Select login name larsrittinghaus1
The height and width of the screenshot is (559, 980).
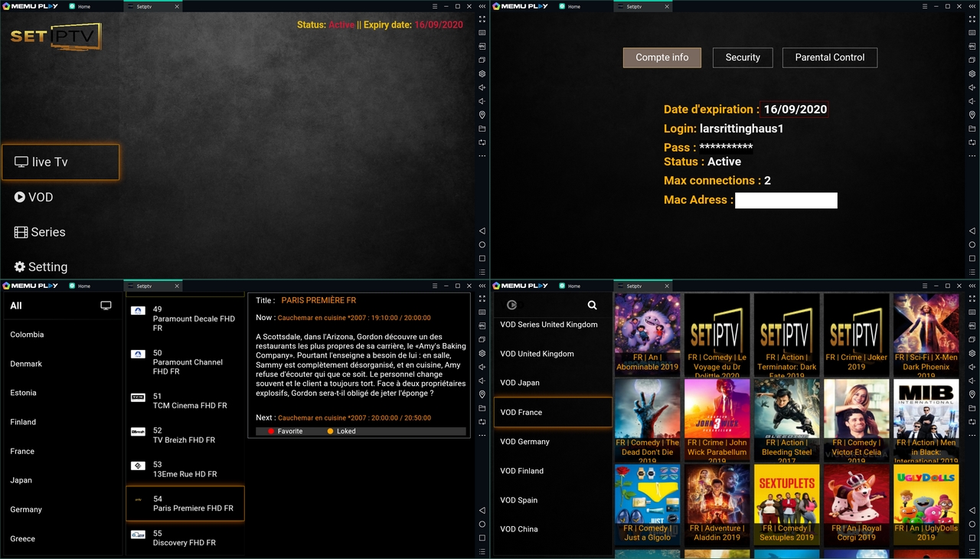click(x=742, y=129)
